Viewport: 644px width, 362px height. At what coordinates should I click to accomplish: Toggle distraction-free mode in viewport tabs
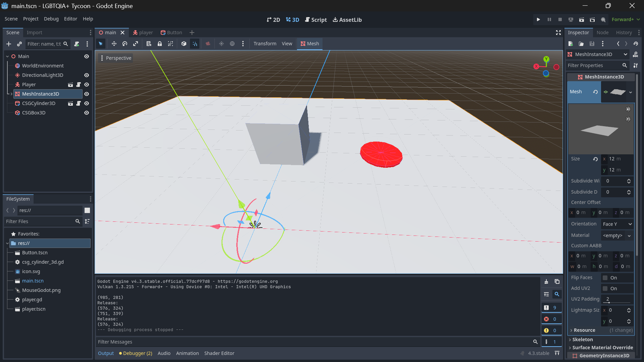tap(558, 33)
